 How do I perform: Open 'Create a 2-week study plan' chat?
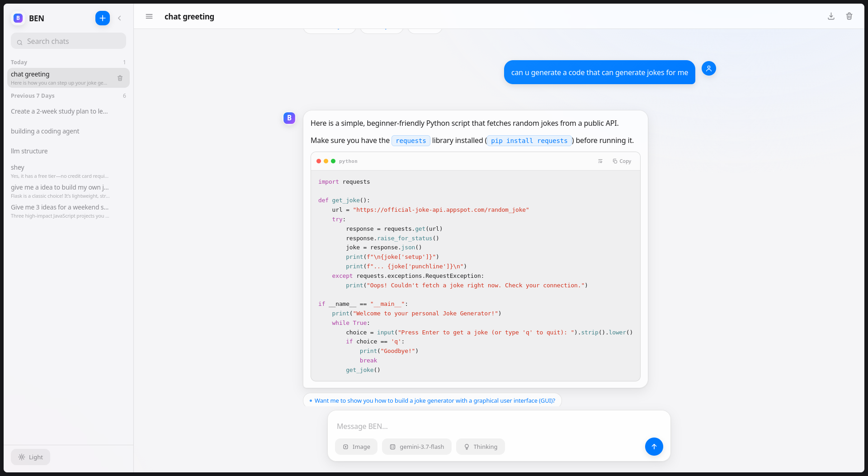pos(68,111)
